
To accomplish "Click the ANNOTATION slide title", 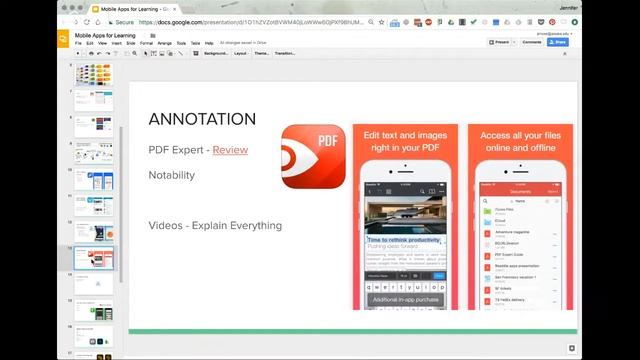I will click(x=202, y=119).
